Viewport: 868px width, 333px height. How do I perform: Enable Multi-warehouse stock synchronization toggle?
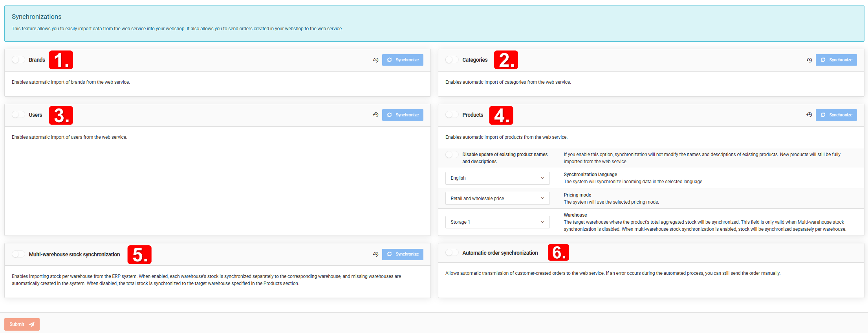click(x=18, y=254)
